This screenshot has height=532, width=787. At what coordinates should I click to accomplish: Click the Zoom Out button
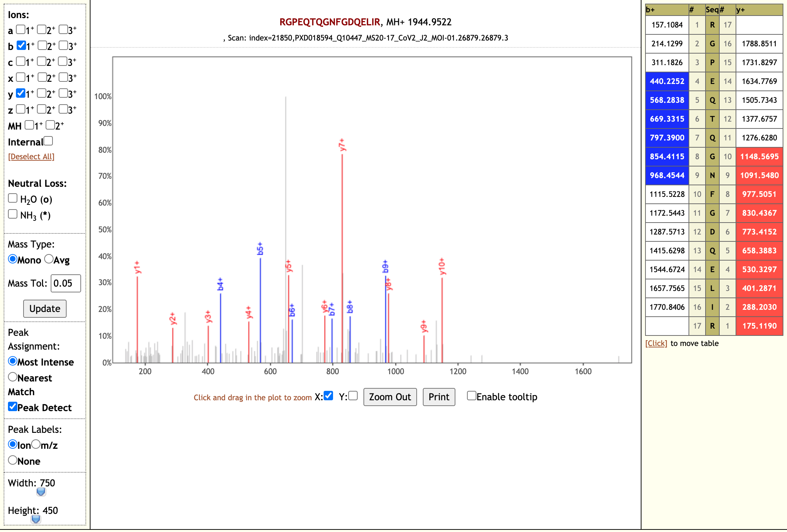pos(390,397)
